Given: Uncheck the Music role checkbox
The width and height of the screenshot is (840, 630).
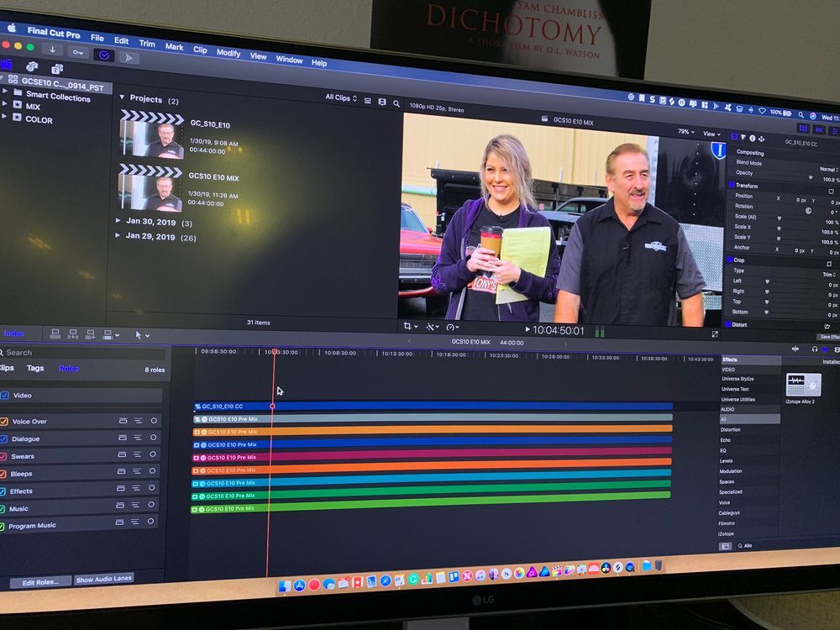Looking at the screenshot, I should [x=3, y=509].
